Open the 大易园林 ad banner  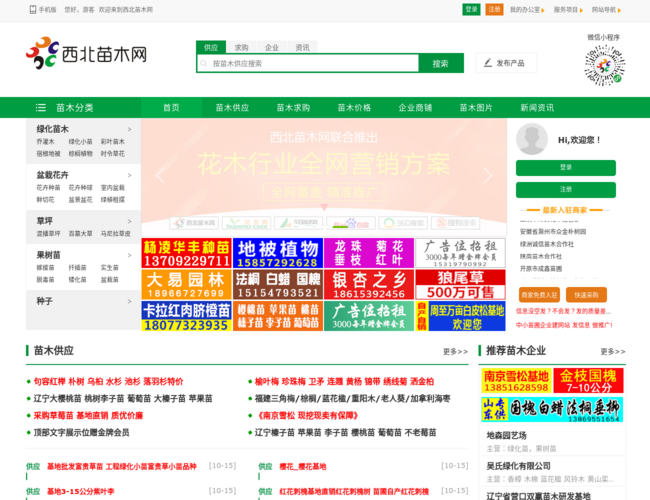tap(186, 284)
